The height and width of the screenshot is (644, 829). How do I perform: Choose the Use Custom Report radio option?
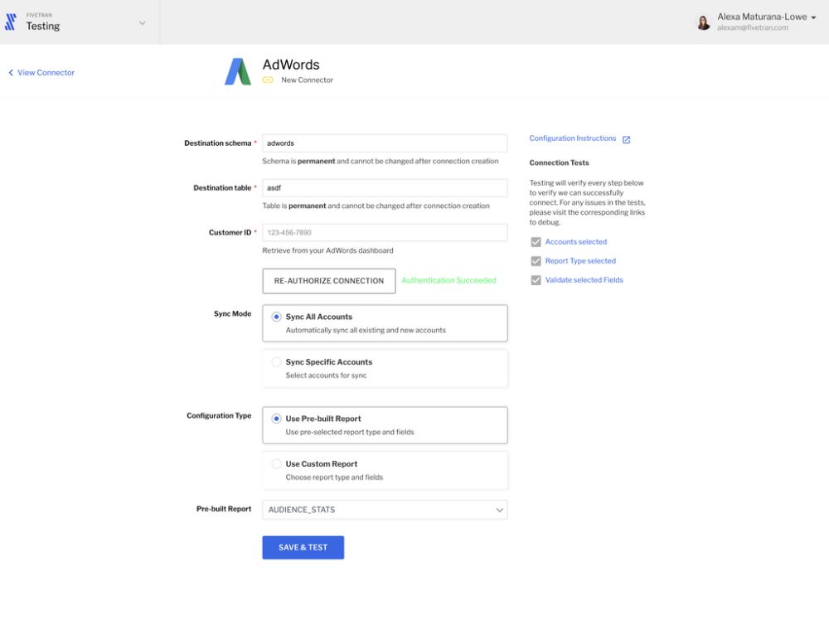point(276,464)
